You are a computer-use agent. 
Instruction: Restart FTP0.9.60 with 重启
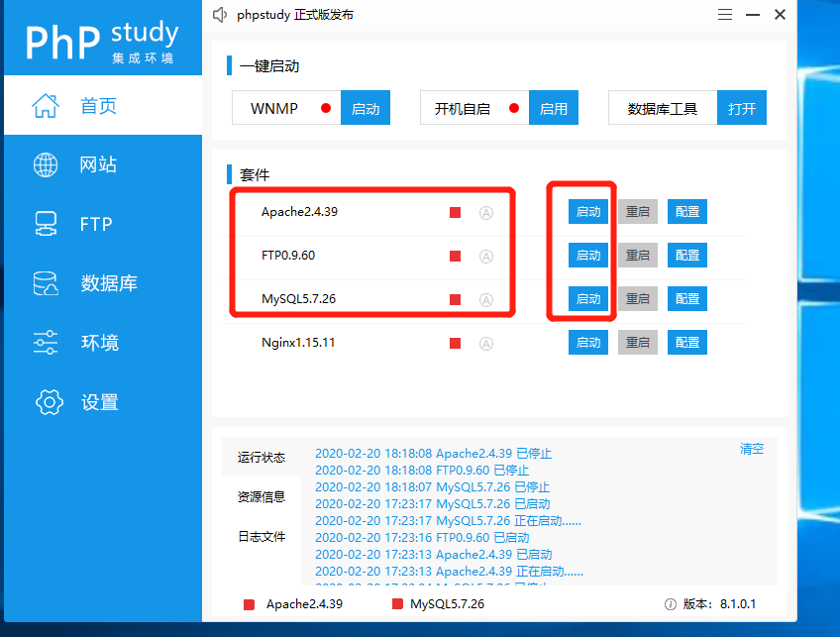click(638, 255)
